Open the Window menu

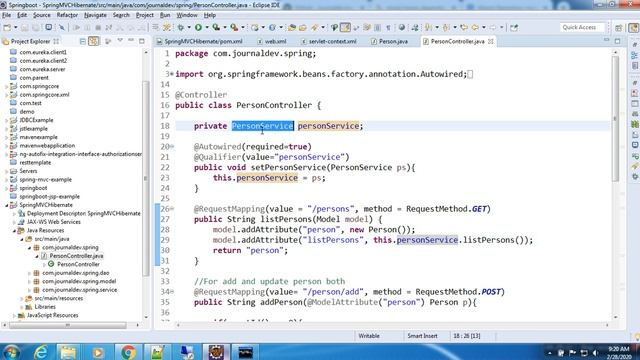pyautogui.click(x=187, y=15)
